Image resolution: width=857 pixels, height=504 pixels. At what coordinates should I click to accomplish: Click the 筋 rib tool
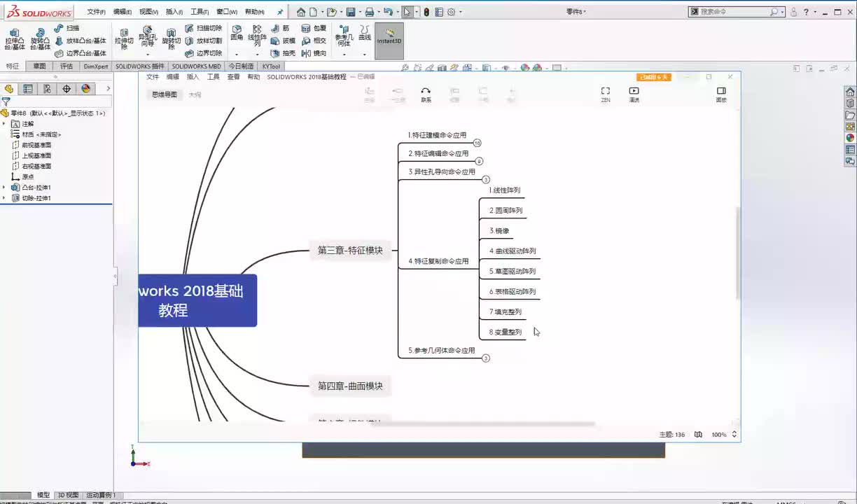click(280, 28)
